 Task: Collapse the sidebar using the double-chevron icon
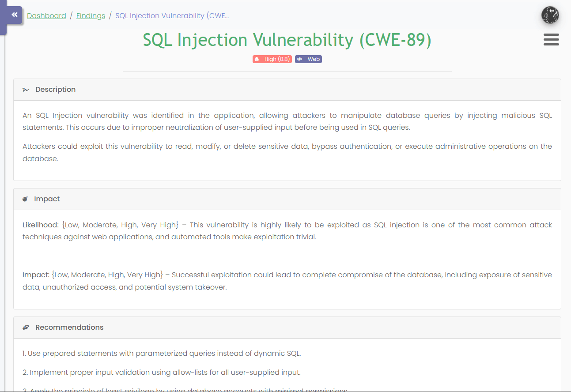click(14, 15)
